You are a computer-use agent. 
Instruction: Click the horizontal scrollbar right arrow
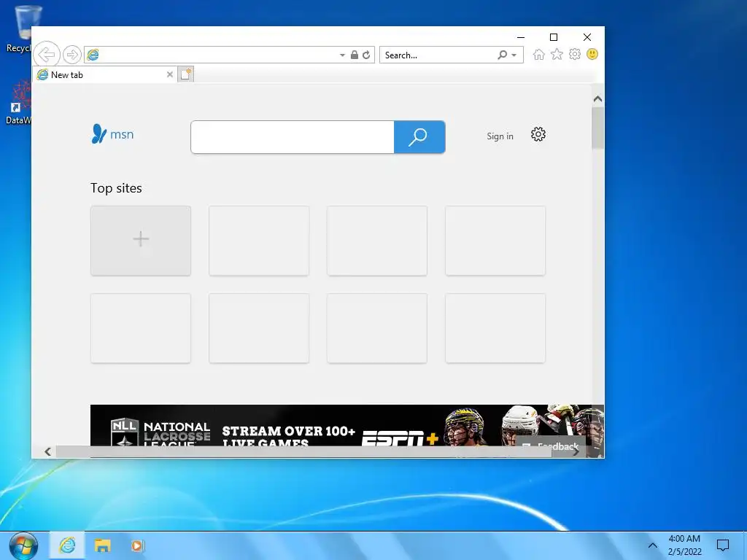pyautogui.click(x=576, y=451)
